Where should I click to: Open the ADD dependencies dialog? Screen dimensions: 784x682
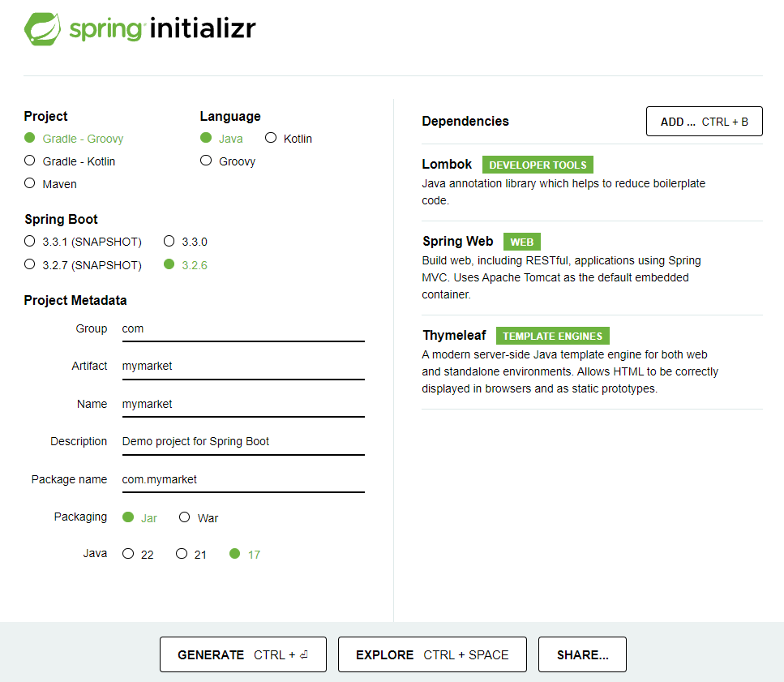pyautogui.click(x=704, y=122)
